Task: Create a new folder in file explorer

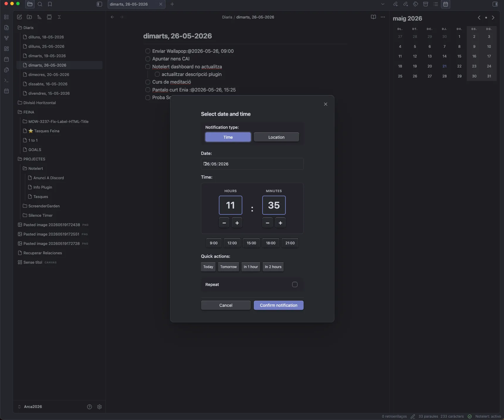Action: click(29, 17)
